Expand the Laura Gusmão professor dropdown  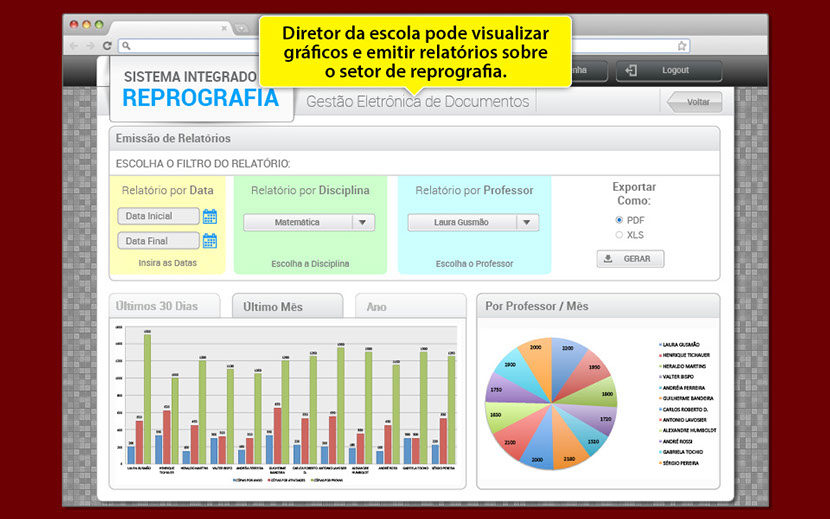coord(528,223)
